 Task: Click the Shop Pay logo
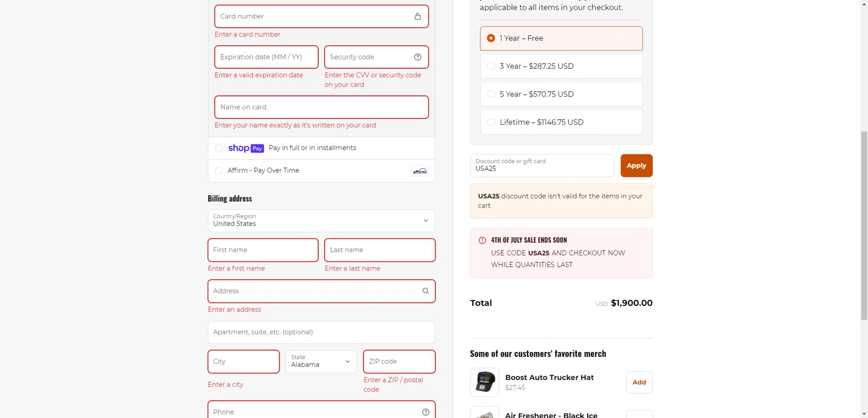pyautogui.click(x=246, y=148)
